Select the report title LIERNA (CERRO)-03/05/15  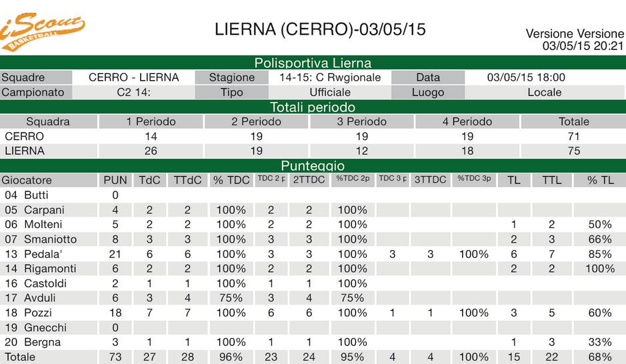pos(320,29)
